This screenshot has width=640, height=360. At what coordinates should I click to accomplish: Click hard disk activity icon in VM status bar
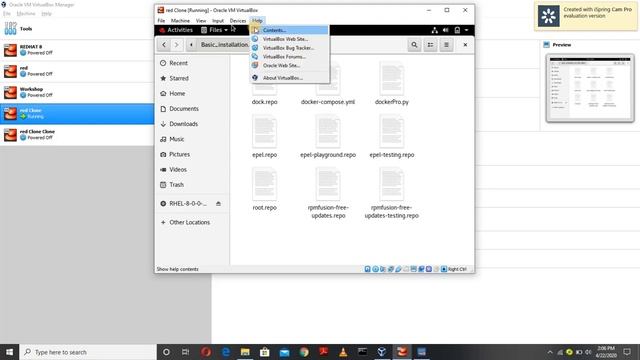(x=367, y=269)
